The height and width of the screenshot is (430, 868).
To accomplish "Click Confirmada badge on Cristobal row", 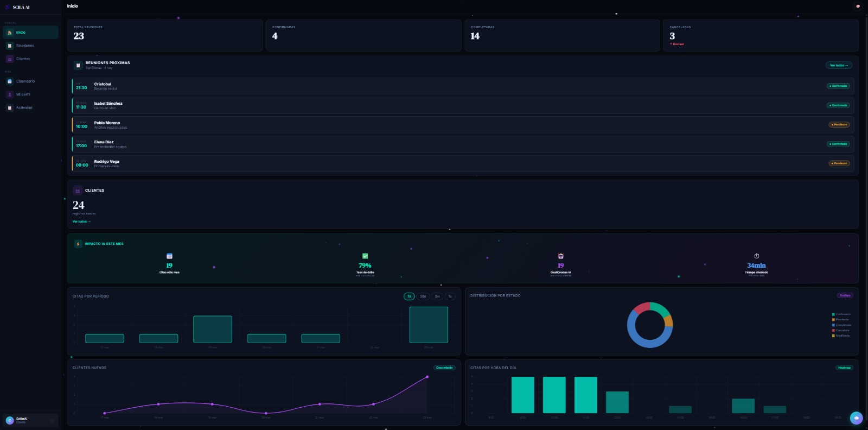I will 838,86.
